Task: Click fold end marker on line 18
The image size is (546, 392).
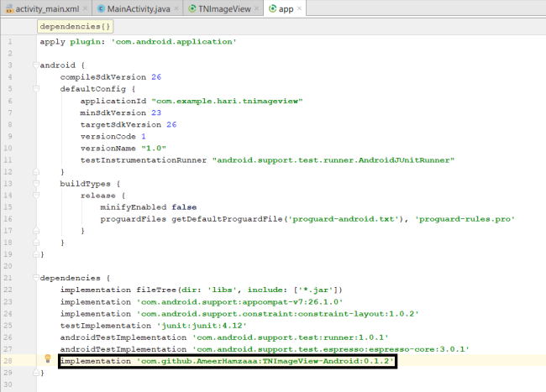Action: pos(36,243)
